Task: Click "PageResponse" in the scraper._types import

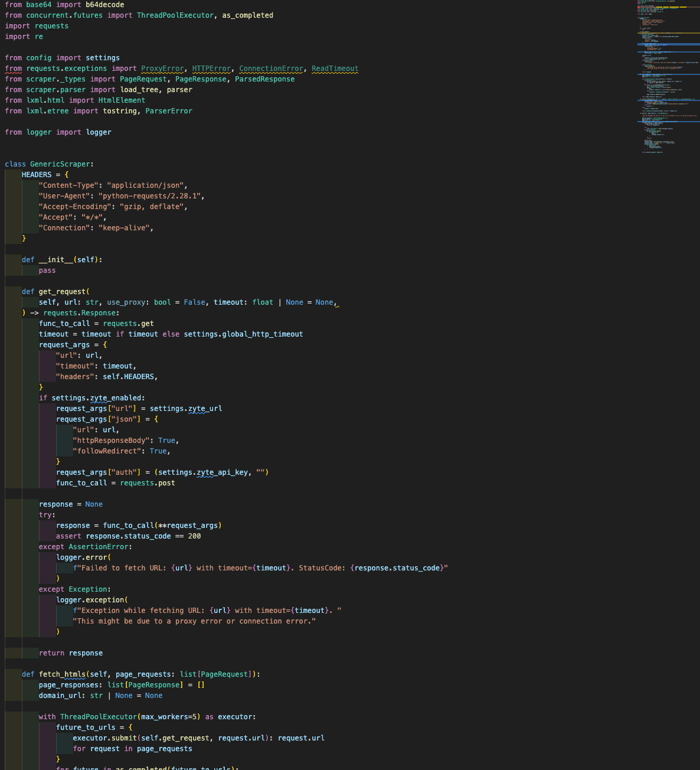Action: pos(201,79)
